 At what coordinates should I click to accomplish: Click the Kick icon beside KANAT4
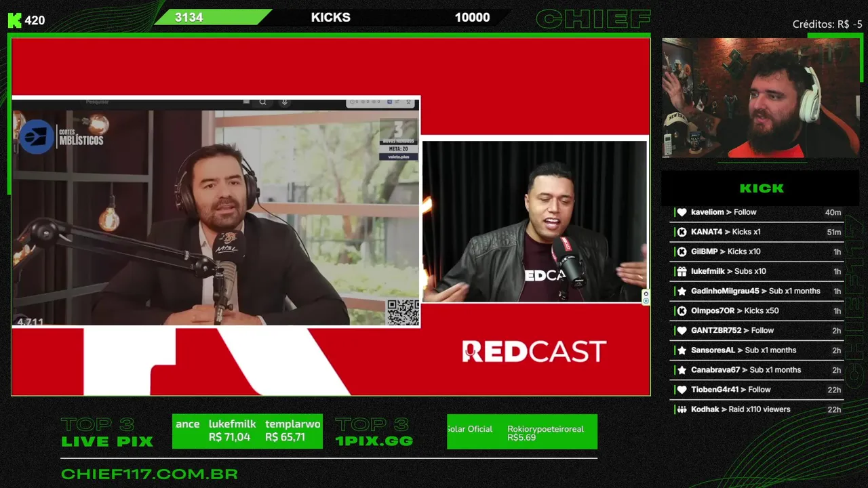[x=682, y=232]
